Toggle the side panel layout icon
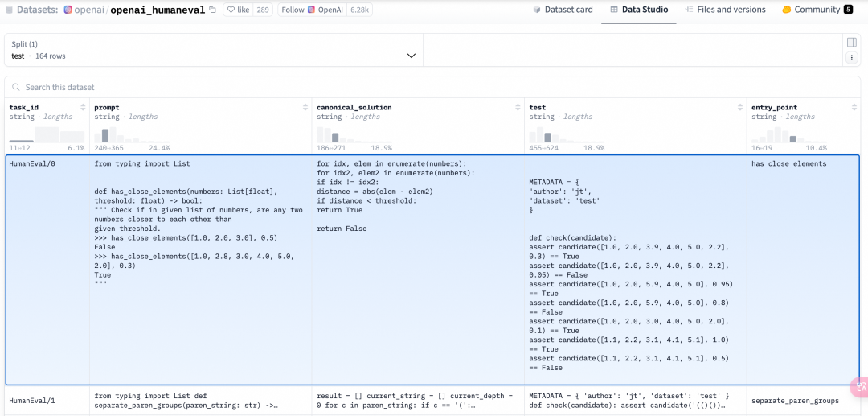The image size is (868, 416). pos(851,42)
